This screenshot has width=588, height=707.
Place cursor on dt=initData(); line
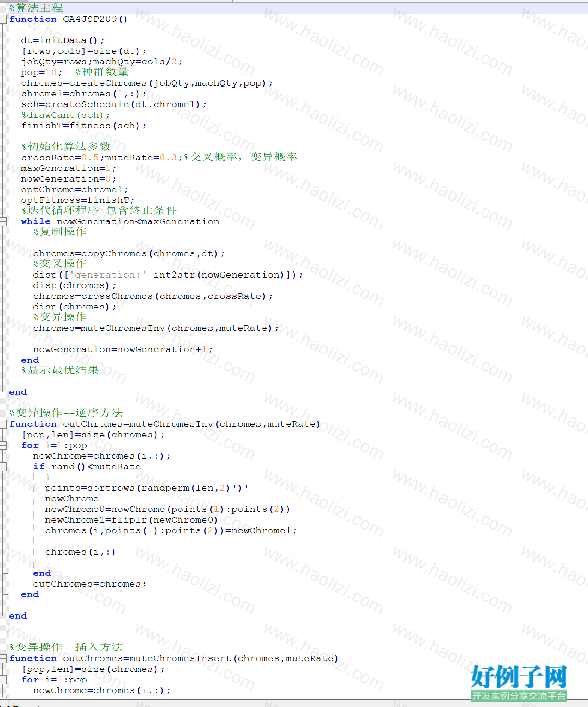(63, 40)
